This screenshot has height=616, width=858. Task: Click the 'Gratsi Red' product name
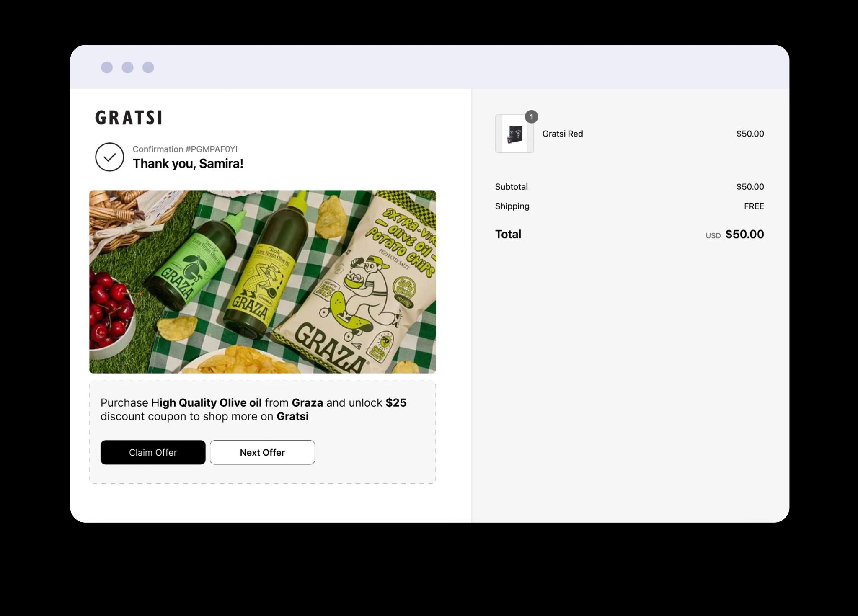(563, 134)
